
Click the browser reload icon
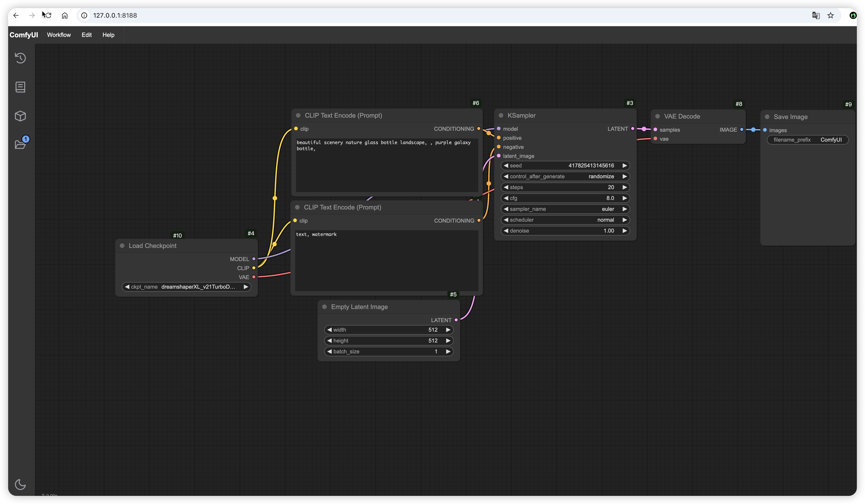tap(48, 15)
